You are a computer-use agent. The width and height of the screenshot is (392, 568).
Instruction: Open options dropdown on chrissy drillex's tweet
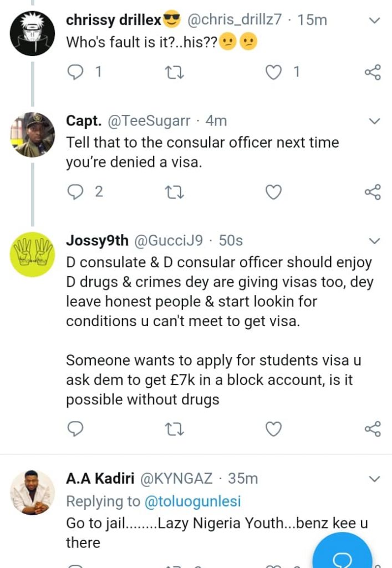click(375, 21)
